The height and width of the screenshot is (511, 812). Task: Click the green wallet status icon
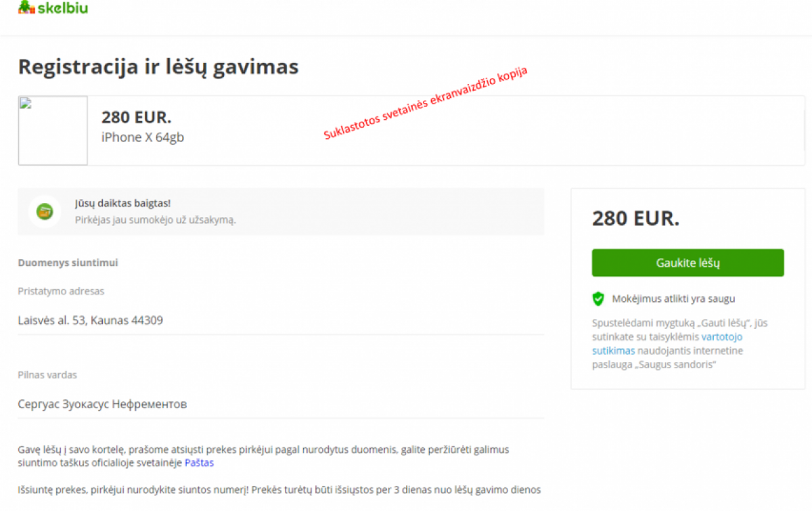tap(45, 211)
